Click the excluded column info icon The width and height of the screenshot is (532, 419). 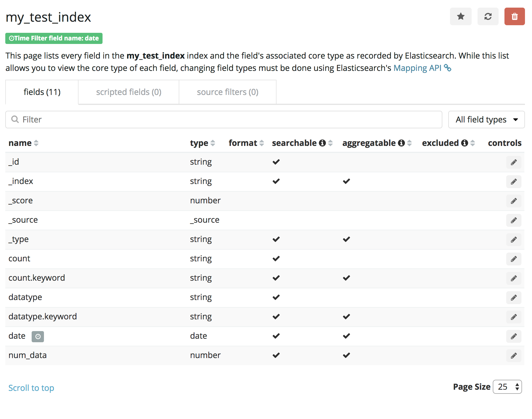coord(464,143)
